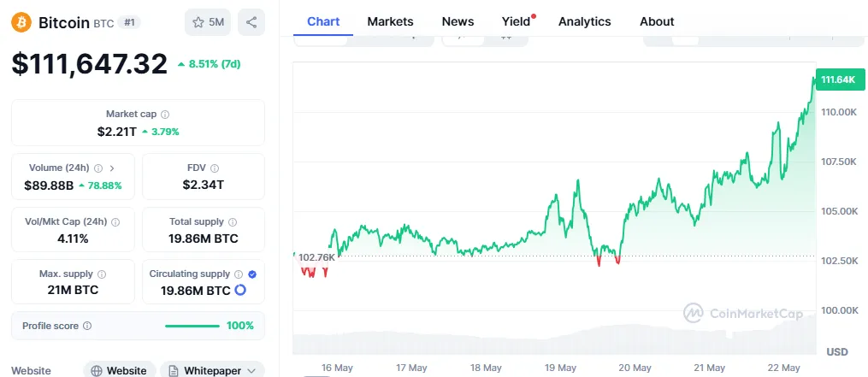Go to the Yield tab
The image size is (868, 377).
pyautogui.click(x=516, y=21)
